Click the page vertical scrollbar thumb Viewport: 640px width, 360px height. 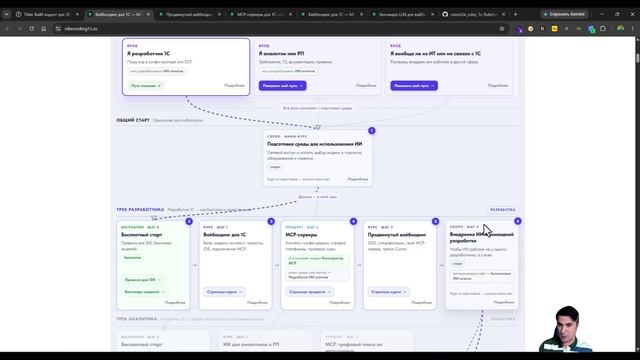(638, 58)
